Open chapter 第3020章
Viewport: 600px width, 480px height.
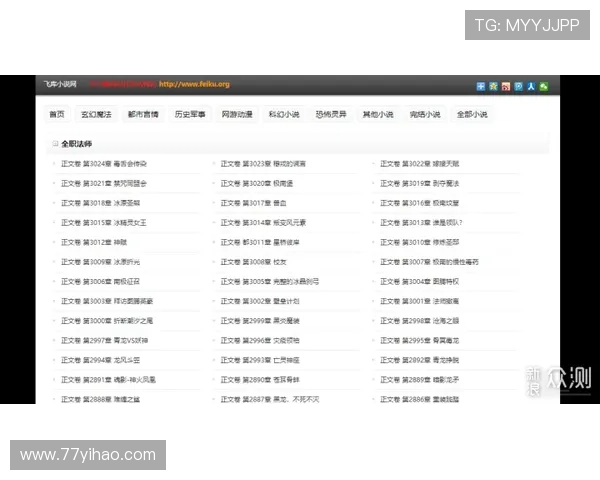(257, 184)
